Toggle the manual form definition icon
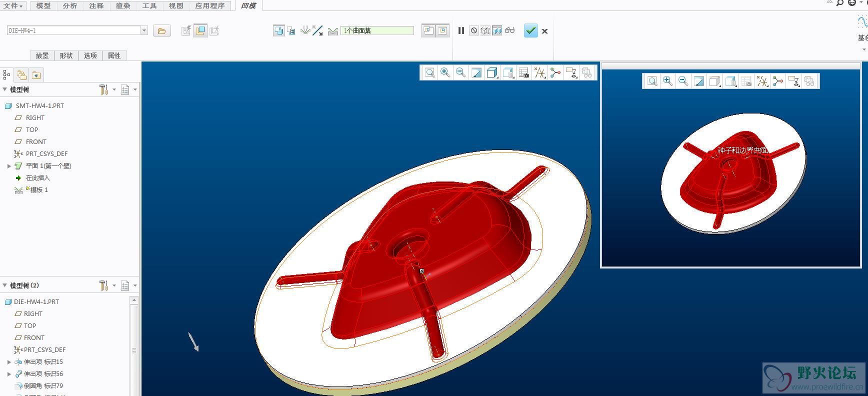Image resolution: width=868 pixels, height=396 pixels. point(291,31)
